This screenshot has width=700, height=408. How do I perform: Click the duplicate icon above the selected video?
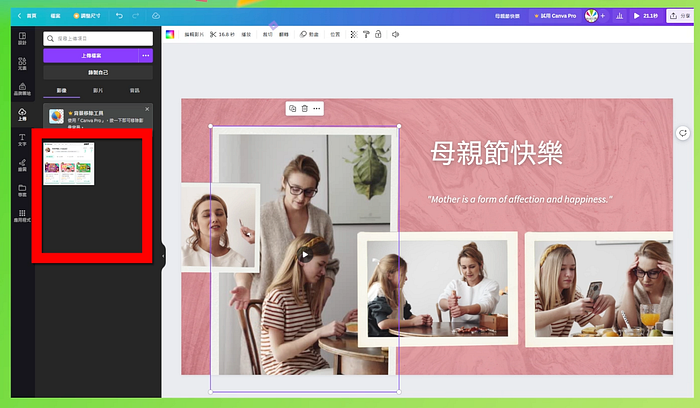point(292,108)
